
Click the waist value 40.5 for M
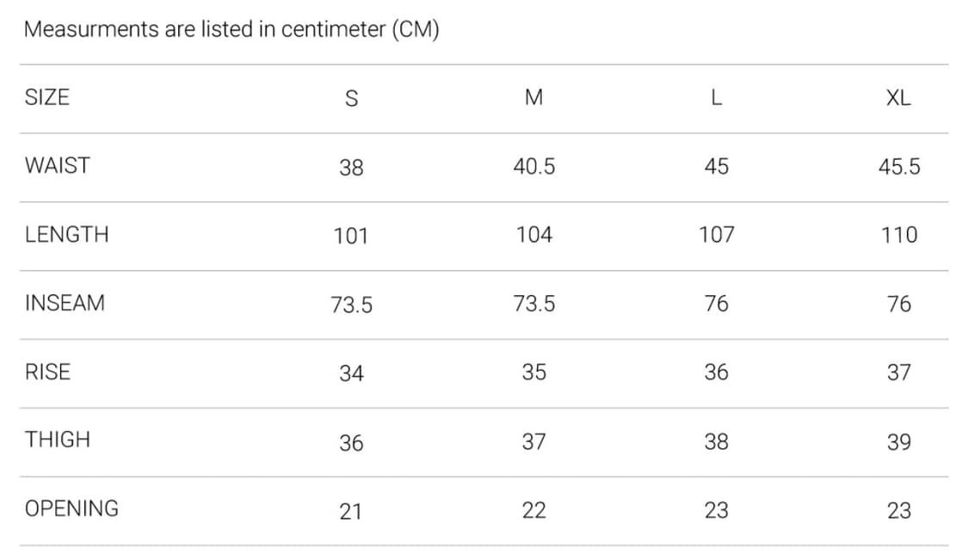point(534,167)
